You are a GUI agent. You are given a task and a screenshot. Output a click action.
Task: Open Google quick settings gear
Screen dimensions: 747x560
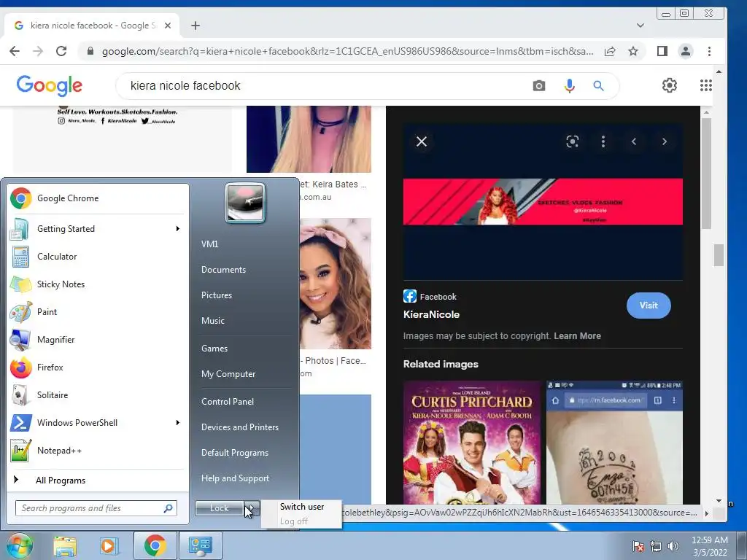[x=670, y=85]
